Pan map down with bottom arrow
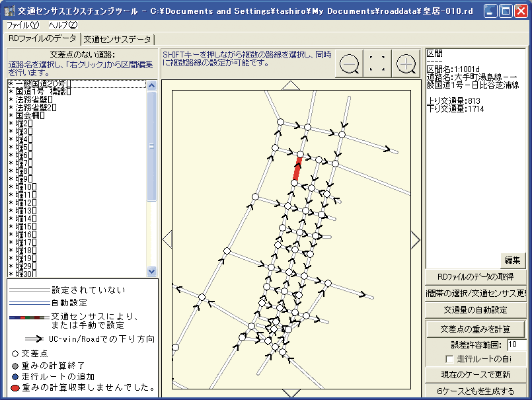 point(291,393)
